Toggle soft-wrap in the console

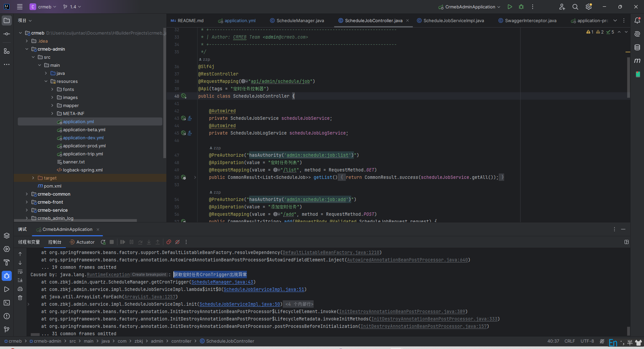(x=20, y=271)
